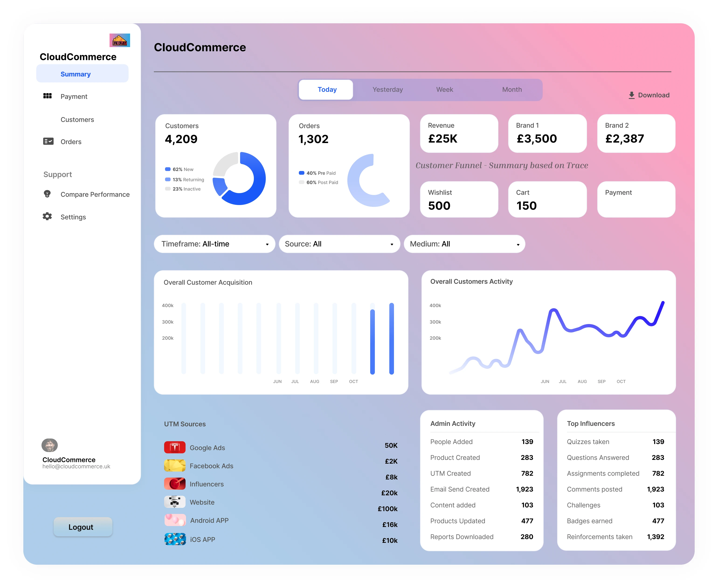Click the CloudCommerce logo in sidebar
This screenshot has width=718, height=588.
[x=120, y=40]
